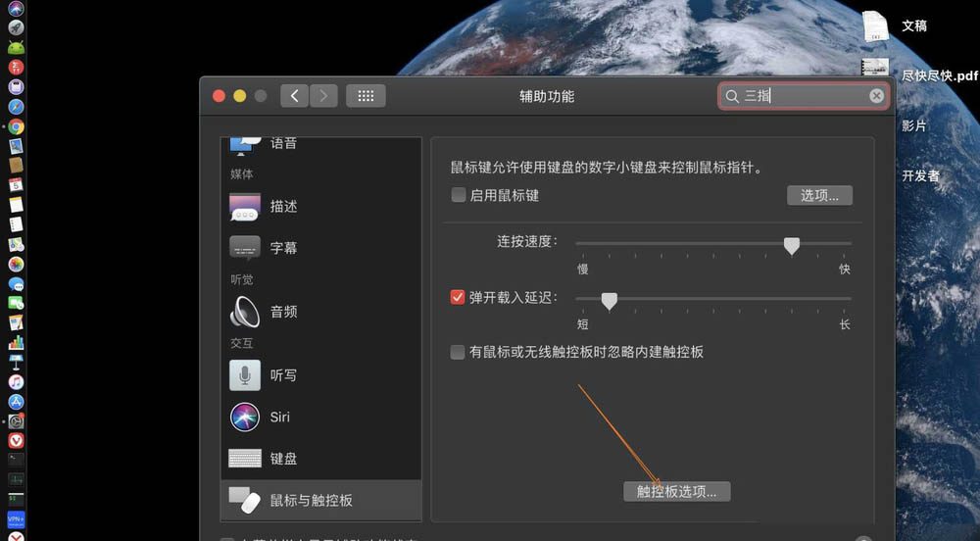Open Launchpad rocket icon in Dock
This screenshot has width=980, height=541.
click(16, 27)
